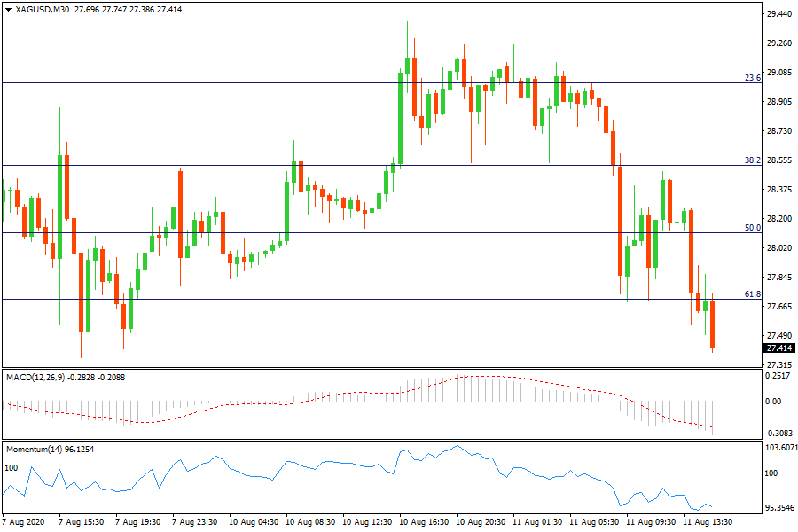Click the 10 Aug 16:30 time label
The height and width of the screenshot is (532, 798).
pyautogui.click(x=422, y=522)
